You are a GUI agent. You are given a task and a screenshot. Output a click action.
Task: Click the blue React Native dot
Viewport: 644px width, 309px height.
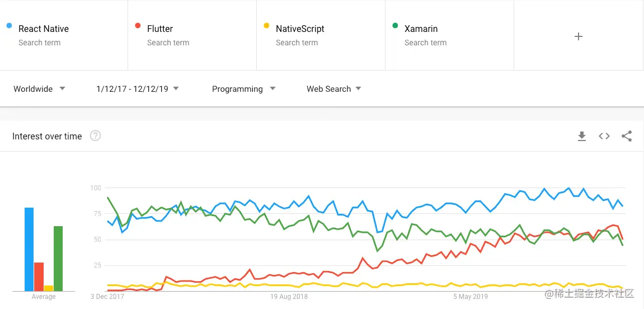point(9,26)
